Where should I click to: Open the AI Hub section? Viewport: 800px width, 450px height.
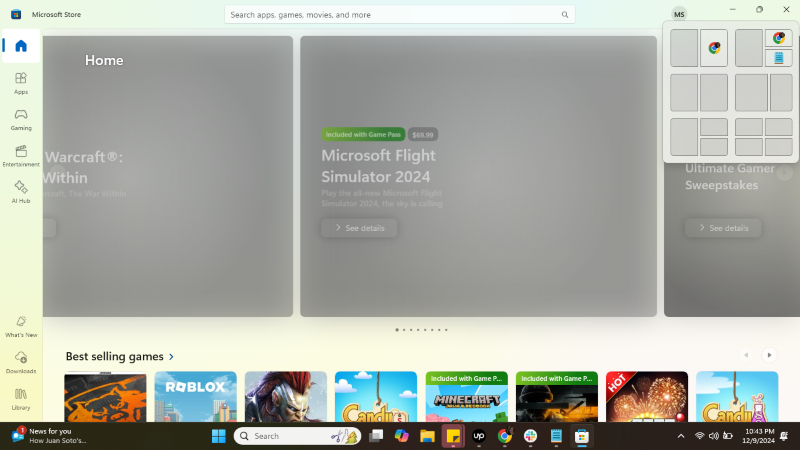[21, 192]
